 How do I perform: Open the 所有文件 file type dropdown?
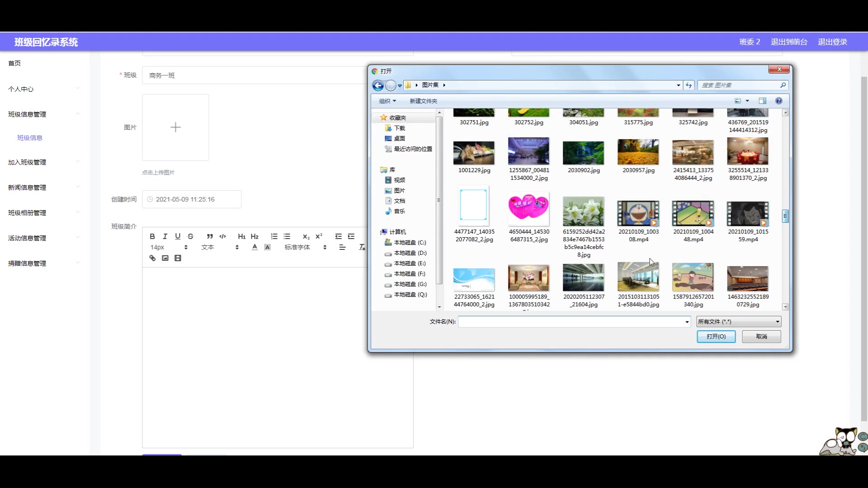(x=739, y=322)
